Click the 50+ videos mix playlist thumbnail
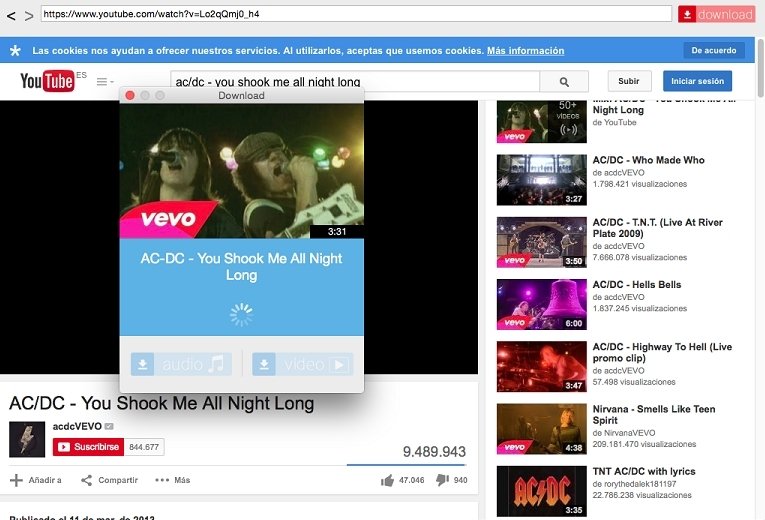765x520 pixels. pos(542,121)
